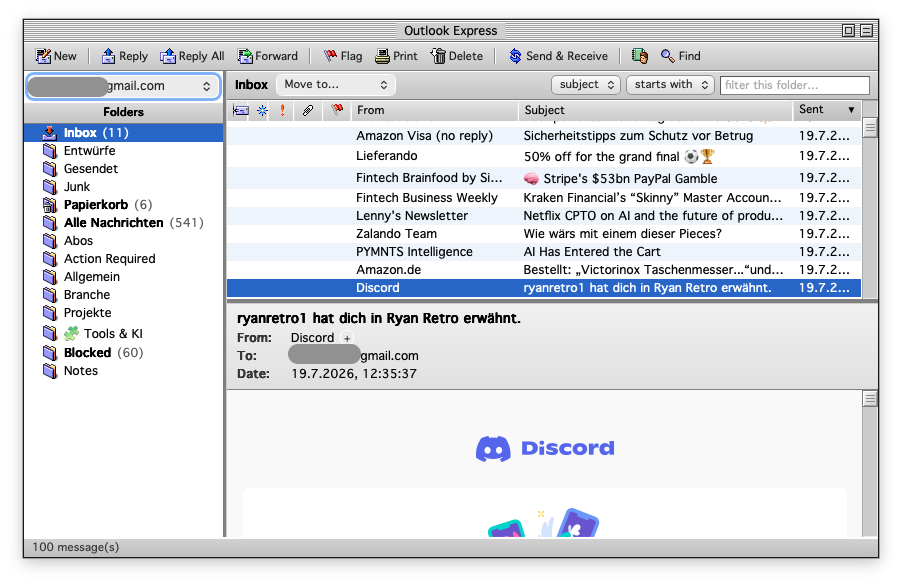Select the Lieferando email row
Image resolution: width=902 pixels, height=585 pixels.
pyautogui.click(x=544, y=156)
